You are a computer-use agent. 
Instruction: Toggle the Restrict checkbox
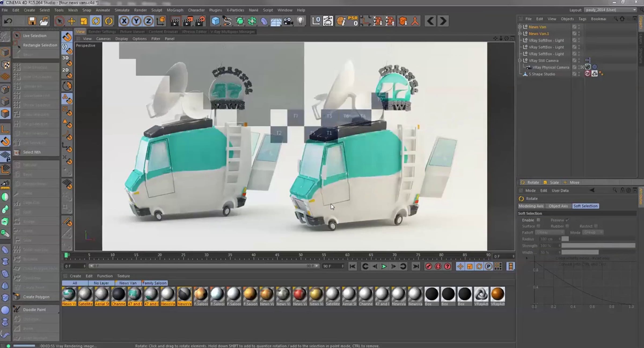[x=596, y=226]
